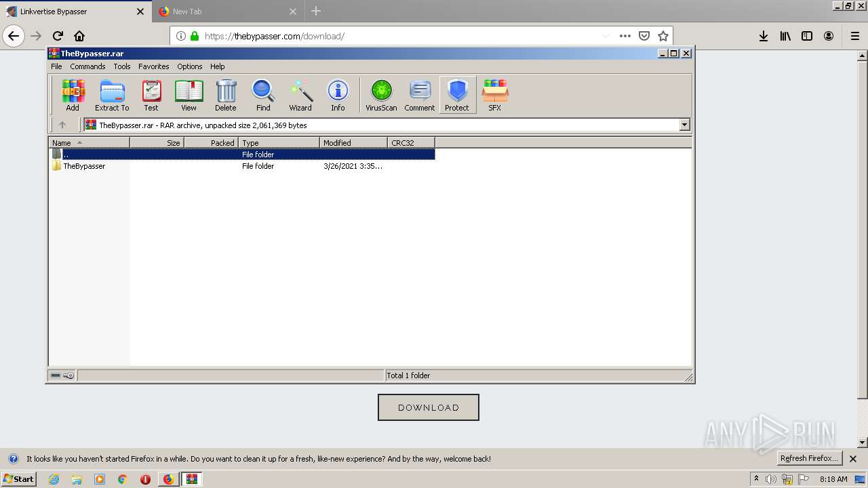The width and height of the screenshot is (868, 488).
Task: Click the Pocket save icon
Action: click(644, 36)
